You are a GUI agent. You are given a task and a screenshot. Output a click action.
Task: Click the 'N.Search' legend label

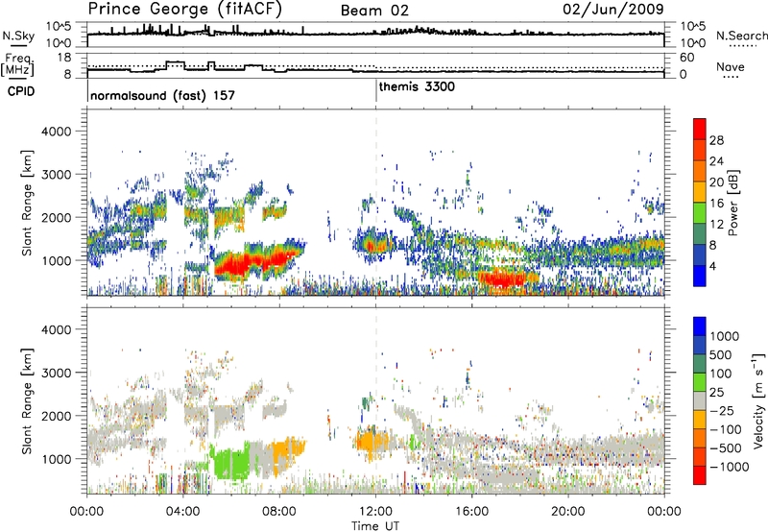point(741,36)
